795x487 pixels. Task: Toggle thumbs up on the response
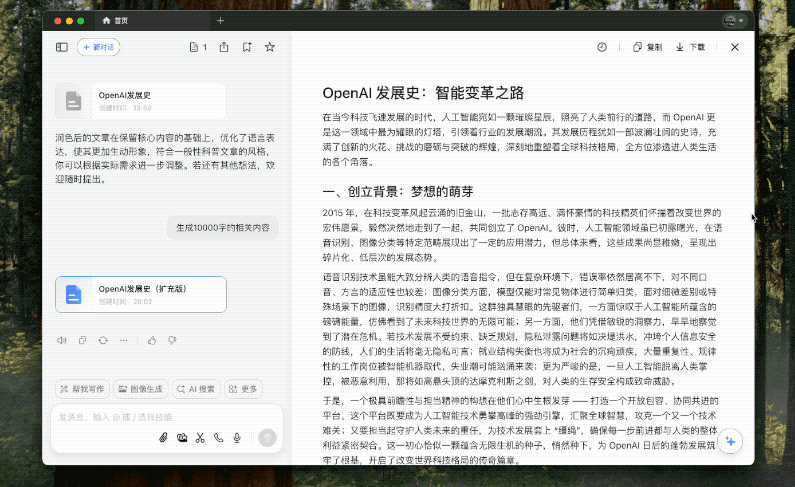[152, 340]
